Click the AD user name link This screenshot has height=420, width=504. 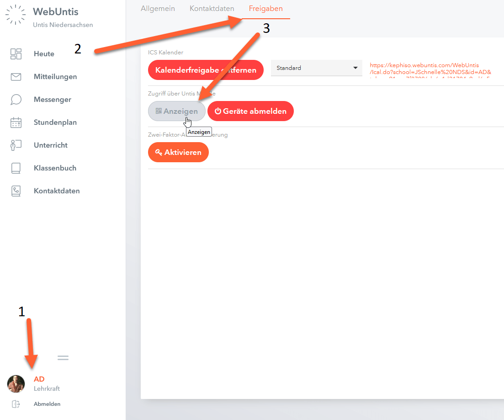[x=39, y=379]
